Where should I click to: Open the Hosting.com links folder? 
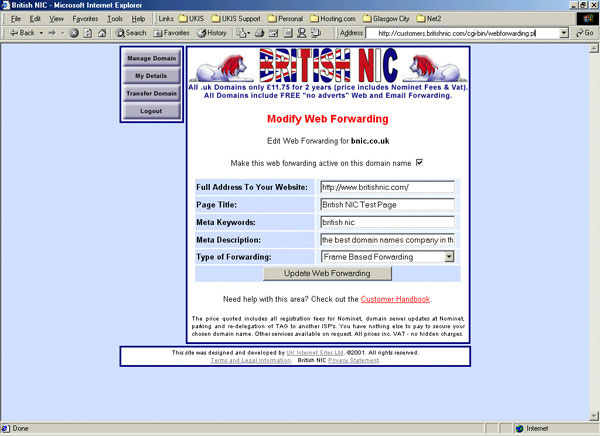tap(333, 18)
